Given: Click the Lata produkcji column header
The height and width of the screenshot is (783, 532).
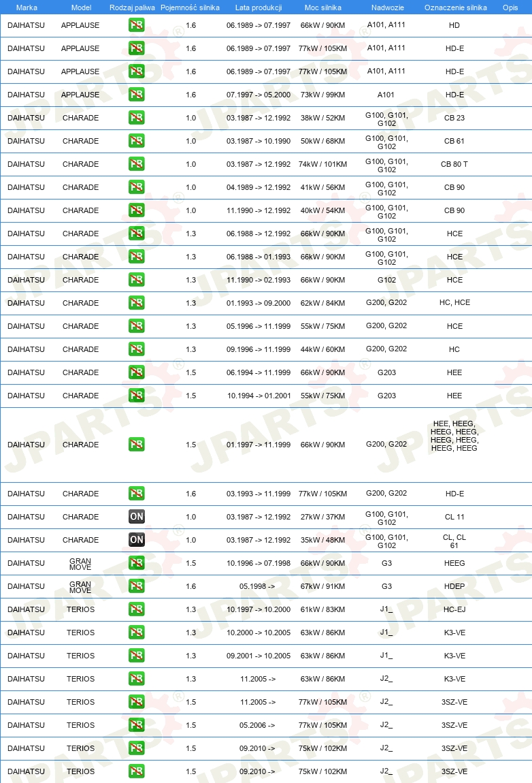Looking at the screenshot, I should 259,7.
